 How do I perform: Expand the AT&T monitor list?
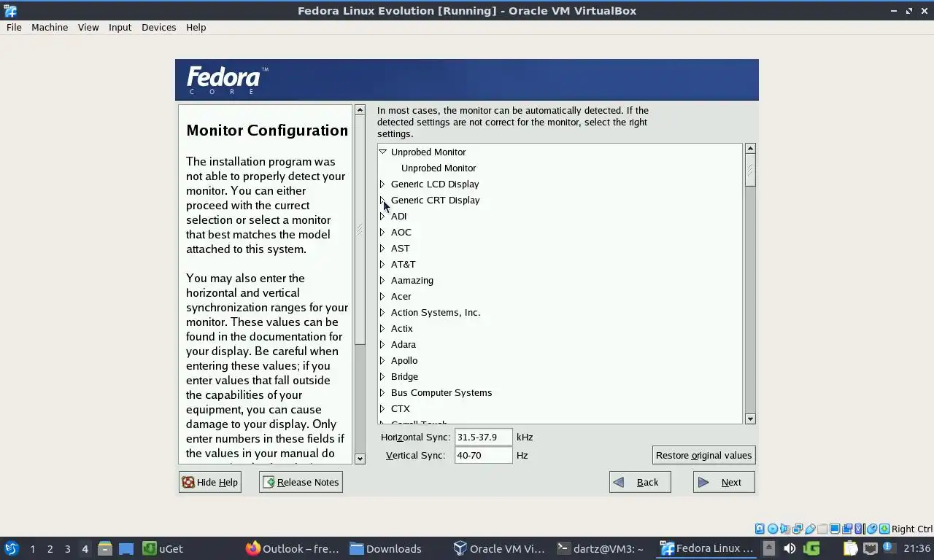click(x=382, y=264)
